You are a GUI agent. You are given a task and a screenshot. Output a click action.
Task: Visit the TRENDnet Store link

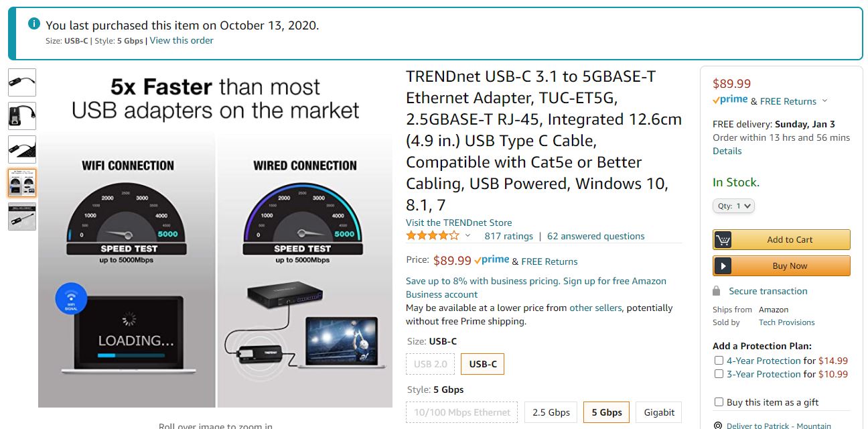[459, 223]
